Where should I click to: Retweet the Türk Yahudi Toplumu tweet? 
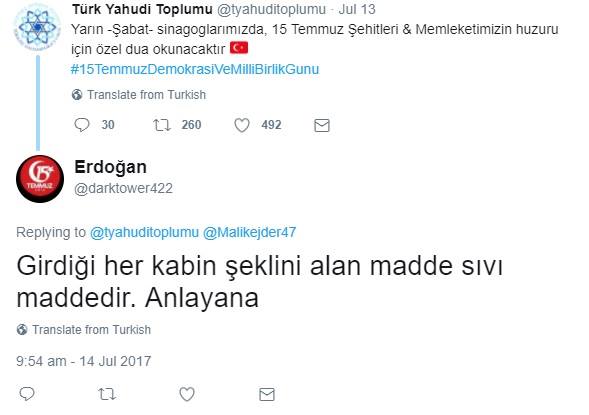[x=162, y=125]
